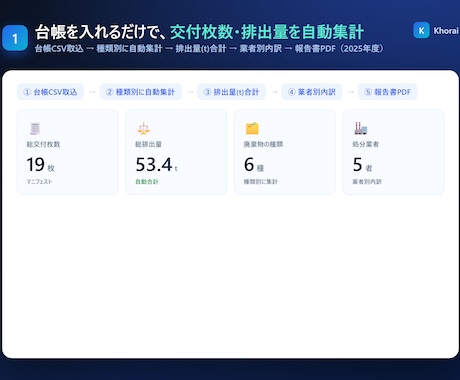This screenshot has width=460, height=380.
Task: Select step ② 種類別に自動集計
Action: pyautogui.click(x=140, y=92)
